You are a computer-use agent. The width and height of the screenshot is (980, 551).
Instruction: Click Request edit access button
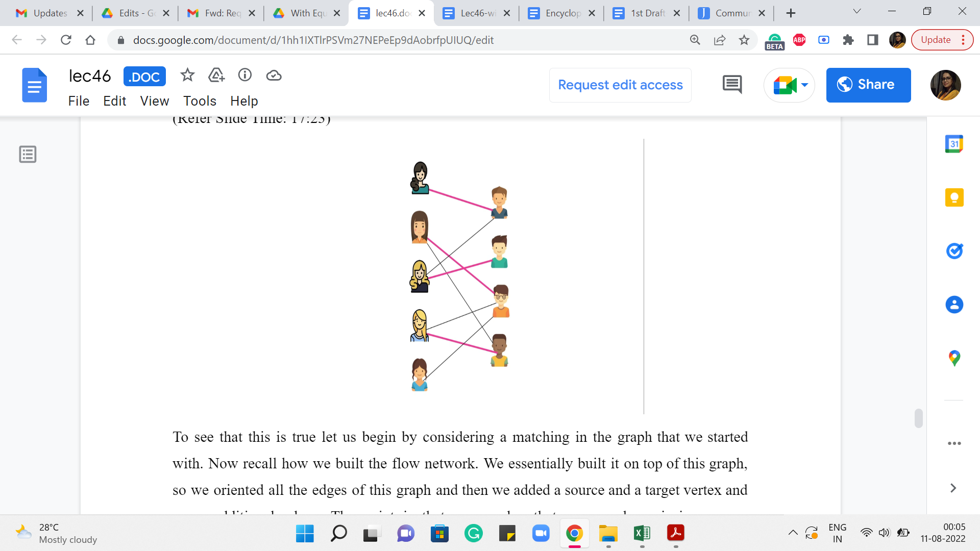click(620, 85)
